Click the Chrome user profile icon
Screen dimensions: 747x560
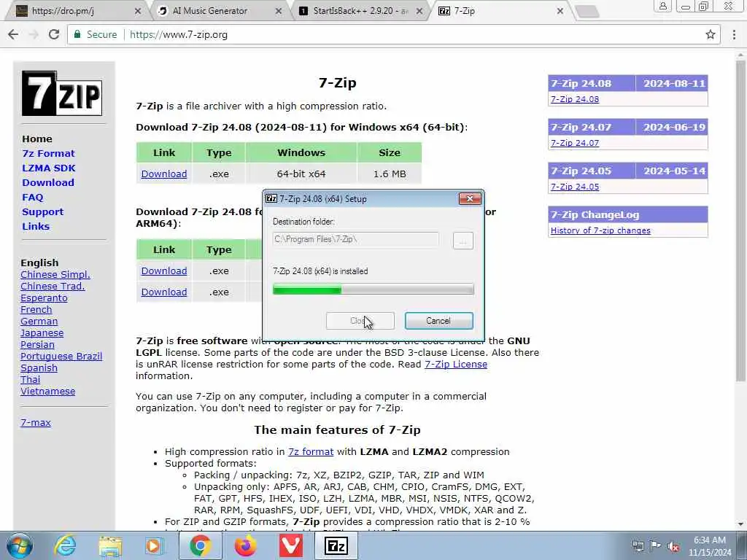pyautogui.click(x=662, y=6)
